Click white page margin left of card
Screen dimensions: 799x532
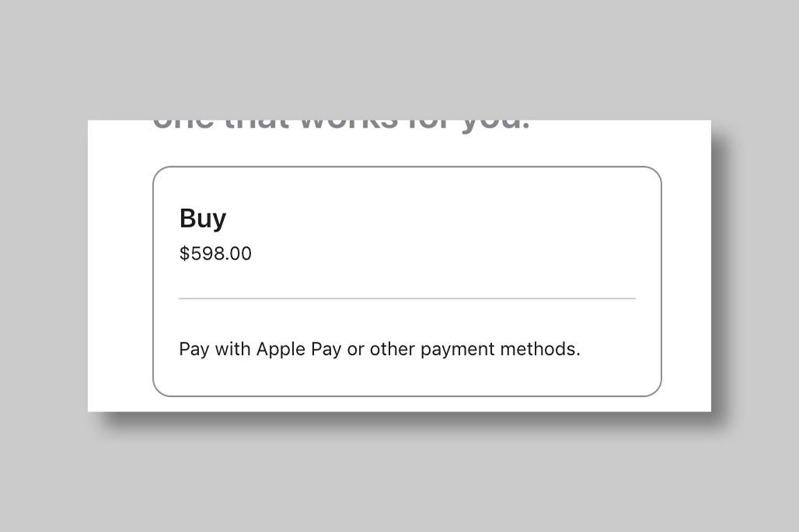(x=120, y=280)
